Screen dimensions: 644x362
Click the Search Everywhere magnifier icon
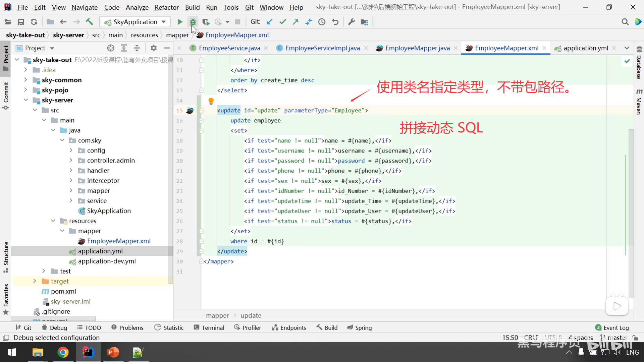[625, 22]
